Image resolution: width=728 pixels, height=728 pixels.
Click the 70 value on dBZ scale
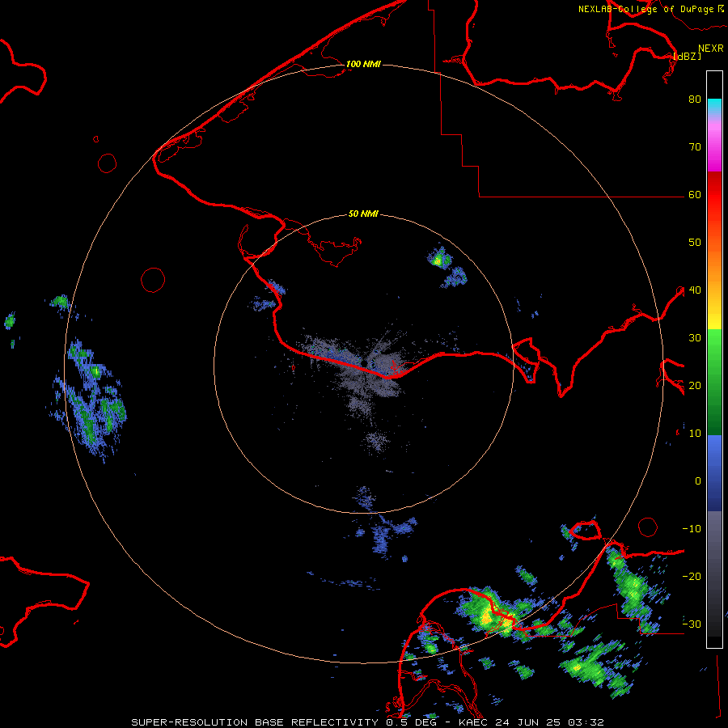click(x=695, y=146)
